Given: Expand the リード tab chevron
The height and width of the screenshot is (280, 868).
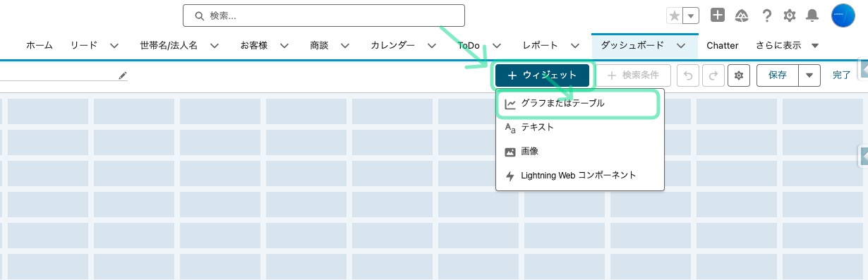Looking at the screenshot, I should click(114, 45).
